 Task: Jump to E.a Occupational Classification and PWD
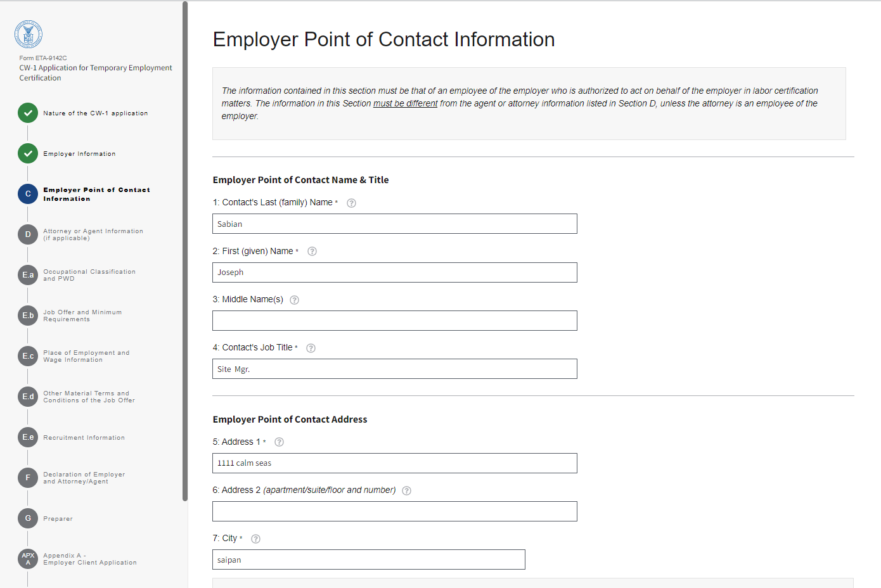point(28,275)
